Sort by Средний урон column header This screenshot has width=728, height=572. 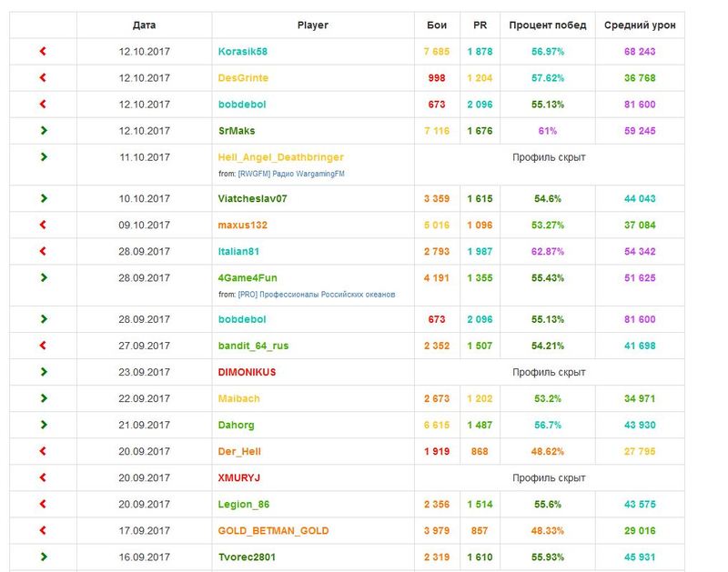pyautogui.click(x=640, y=25)
